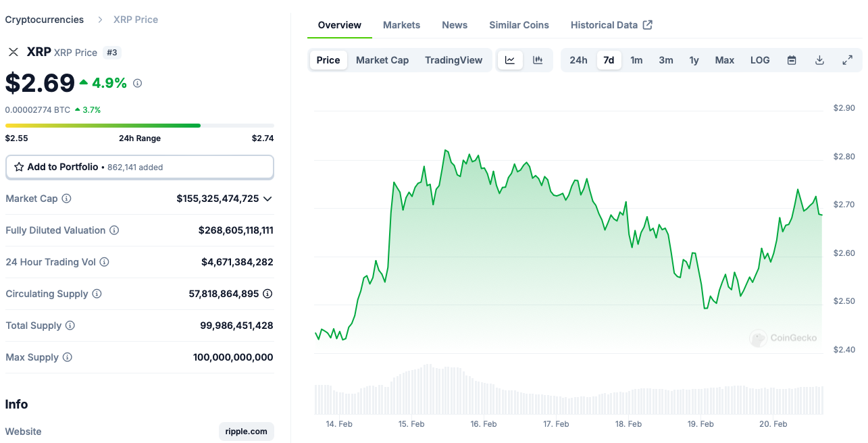
Task: Expand the Market Cap value dropdown
Action: [267, 199]
